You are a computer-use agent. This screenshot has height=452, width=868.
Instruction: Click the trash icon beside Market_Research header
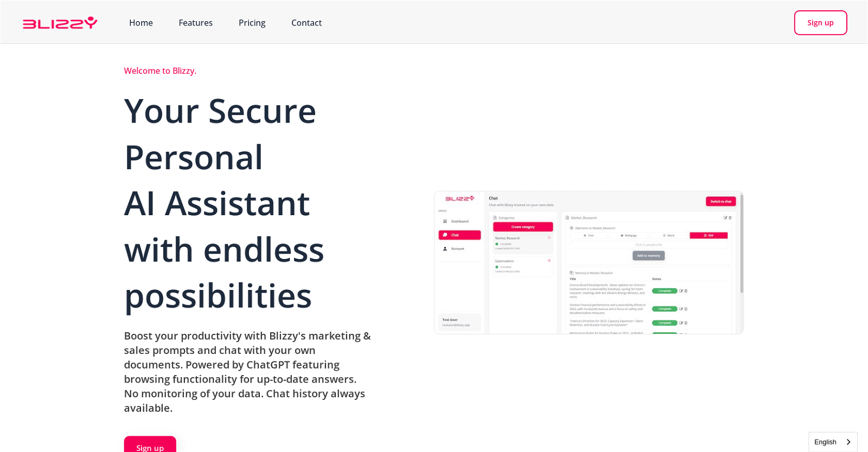click(x=730, y=218)
